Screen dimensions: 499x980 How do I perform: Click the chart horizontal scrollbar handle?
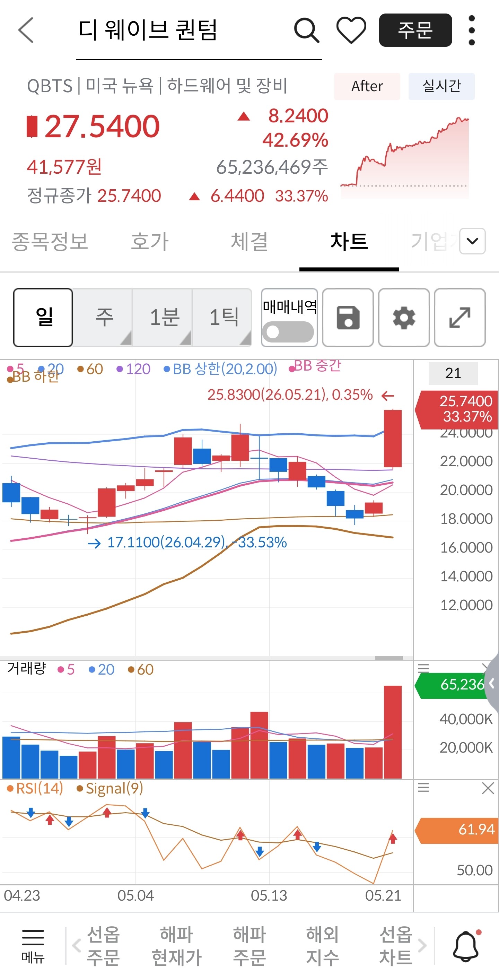[389, 658]
